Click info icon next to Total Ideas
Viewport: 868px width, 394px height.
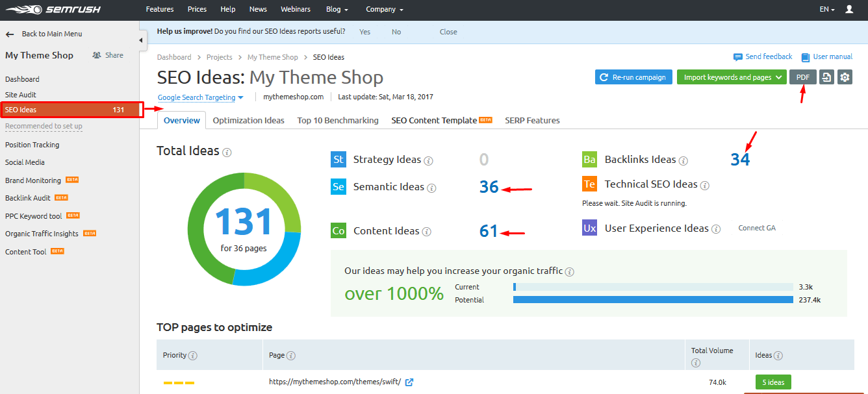tap(227, 153)
